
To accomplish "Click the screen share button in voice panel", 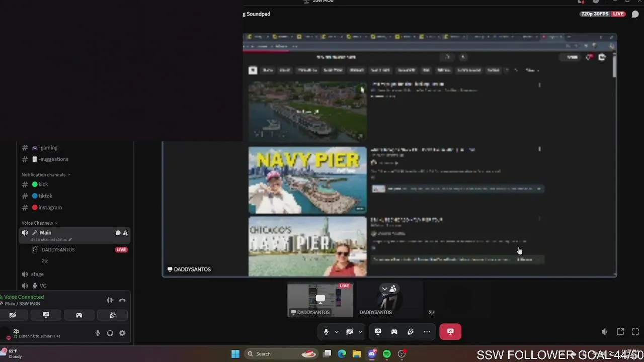I will 46,315.
